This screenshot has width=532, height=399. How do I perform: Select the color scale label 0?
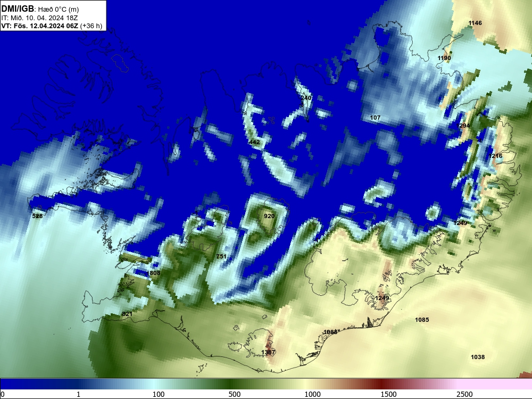pos(3,394)
